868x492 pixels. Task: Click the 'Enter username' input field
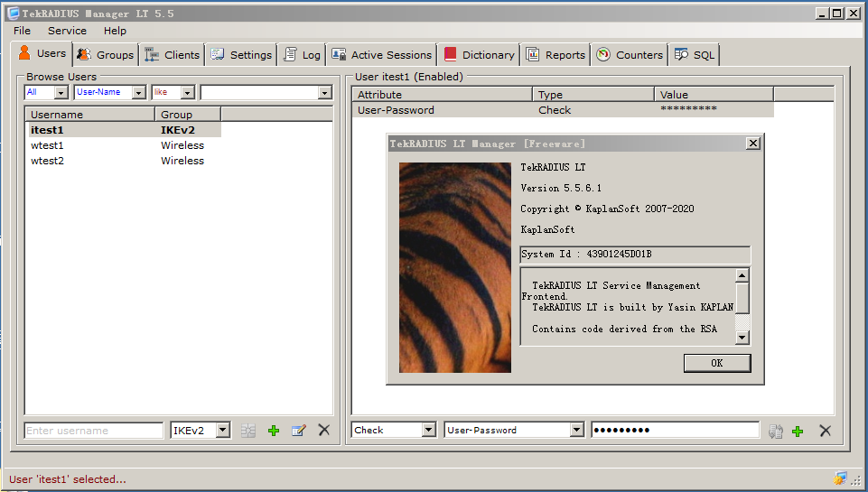point(94,431)
